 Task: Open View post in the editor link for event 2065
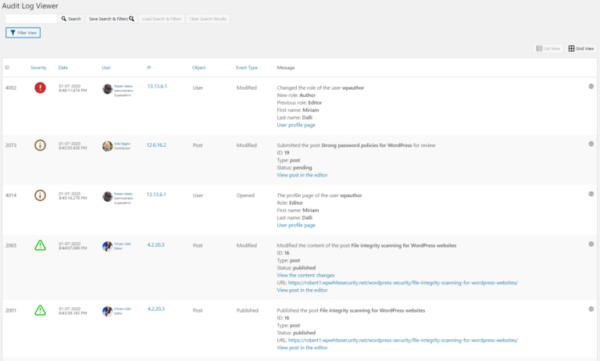302,290
